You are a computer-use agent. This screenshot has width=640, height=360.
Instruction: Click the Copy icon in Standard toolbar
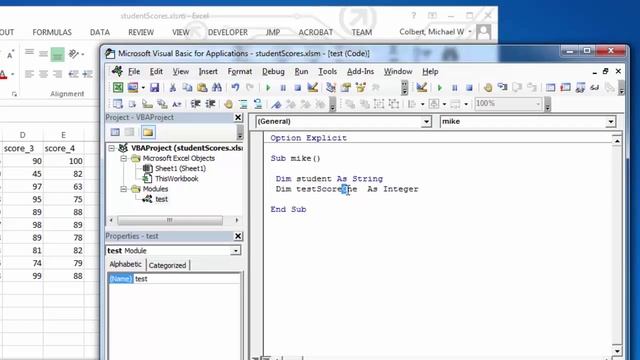pos(187,87)
